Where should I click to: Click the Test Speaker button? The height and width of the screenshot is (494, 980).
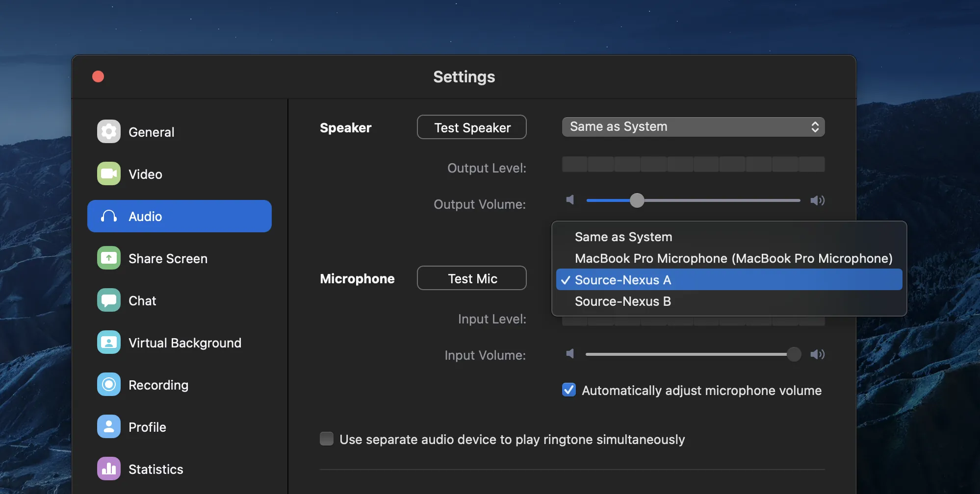click(x=472, y=127)
